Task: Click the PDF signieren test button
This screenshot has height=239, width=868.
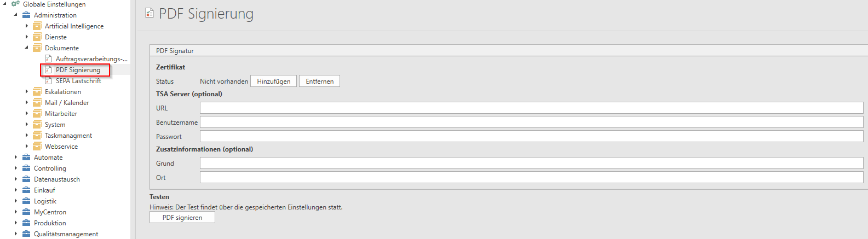Action: click(x=182, y=218)
